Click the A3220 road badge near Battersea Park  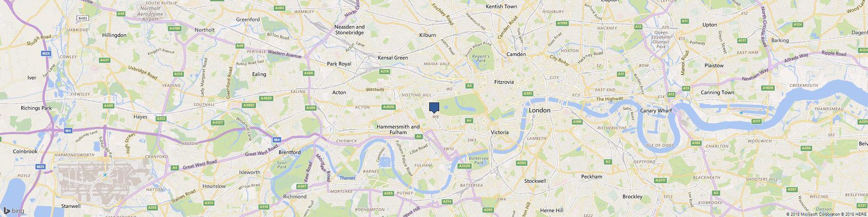[x=465, y=166]
